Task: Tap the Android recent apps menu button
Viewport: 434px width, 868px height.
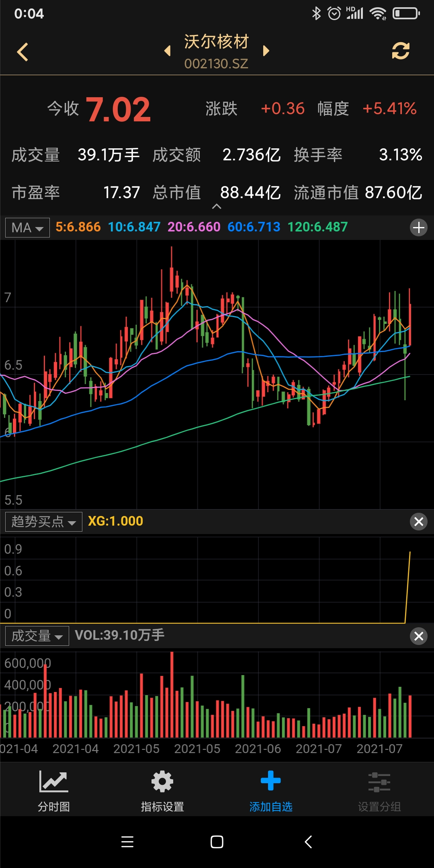Action: [x=127, y=842]
